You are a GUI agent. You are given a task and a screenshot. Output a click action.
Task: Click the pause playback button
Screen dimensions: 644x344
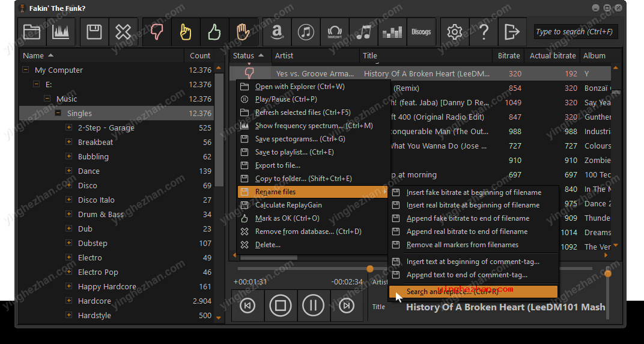(314, 306)
